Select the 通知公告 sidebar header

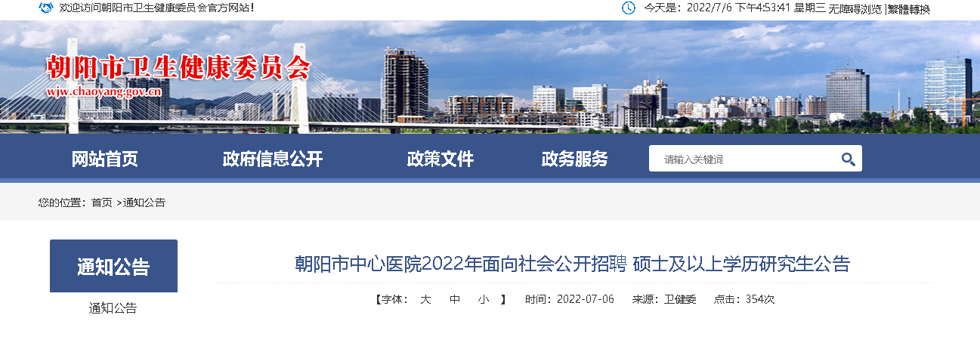113,266
